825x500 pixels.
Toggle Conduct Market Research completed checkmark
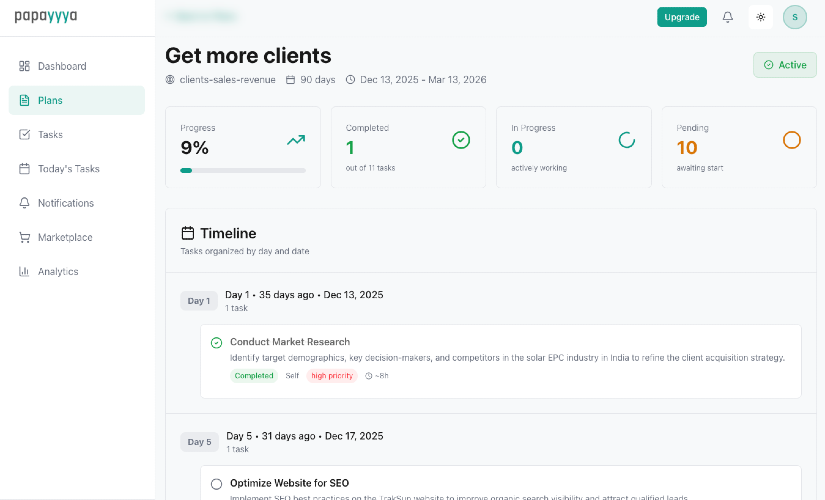click(216, 343)
